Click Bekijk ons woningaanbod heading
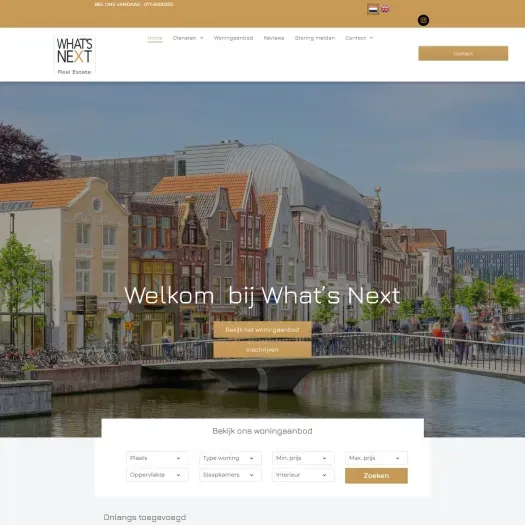The width and height of the screenshot is (525, 525). [x=262, y=431]
